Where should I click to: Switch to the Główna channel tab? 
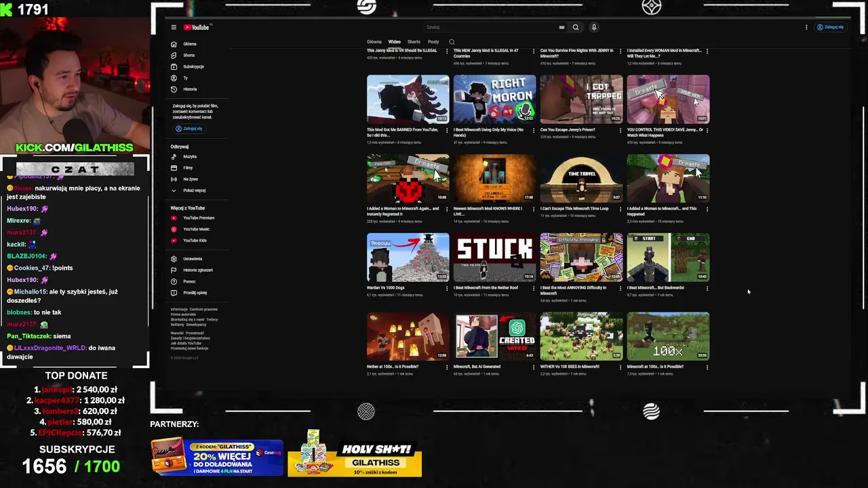tap(374, 42)
